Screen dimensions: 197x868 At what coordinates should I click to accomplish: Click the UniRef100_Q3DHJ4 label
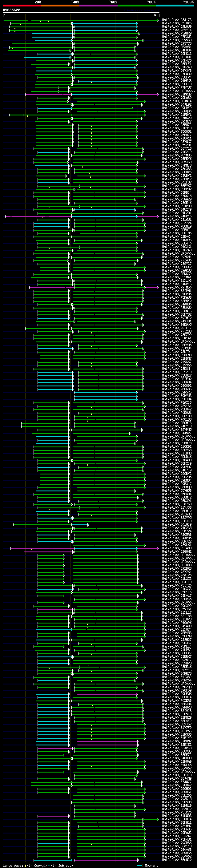[177, 819]
